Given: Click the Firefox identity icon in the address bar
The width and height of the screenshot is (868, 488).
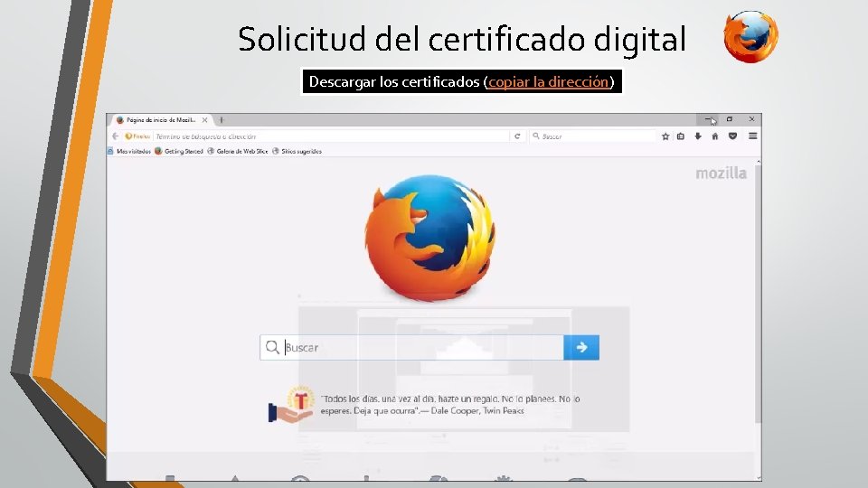Looking at the screenshot, I should point(137,136).
